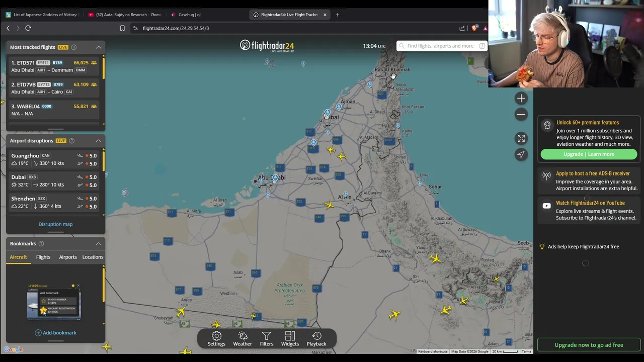644x362 pixels.
Task: Zoom in the map with plus button
Action: pos(521,99)
